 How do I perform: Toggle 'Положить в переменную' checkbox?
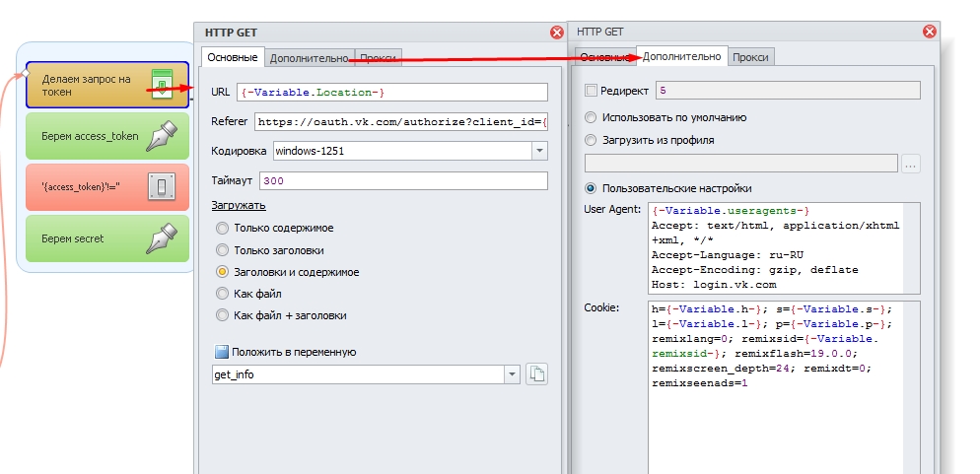coord(222,352)
